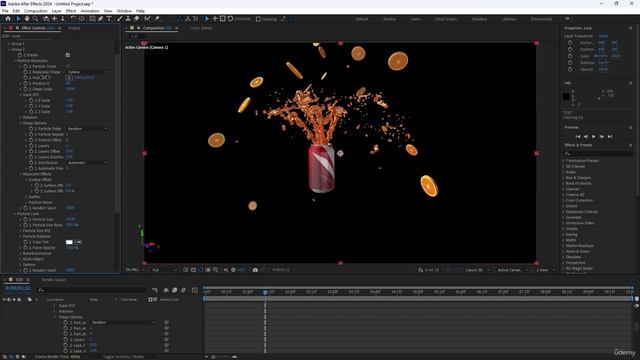Switch to the Review workspace

[389, 19]
